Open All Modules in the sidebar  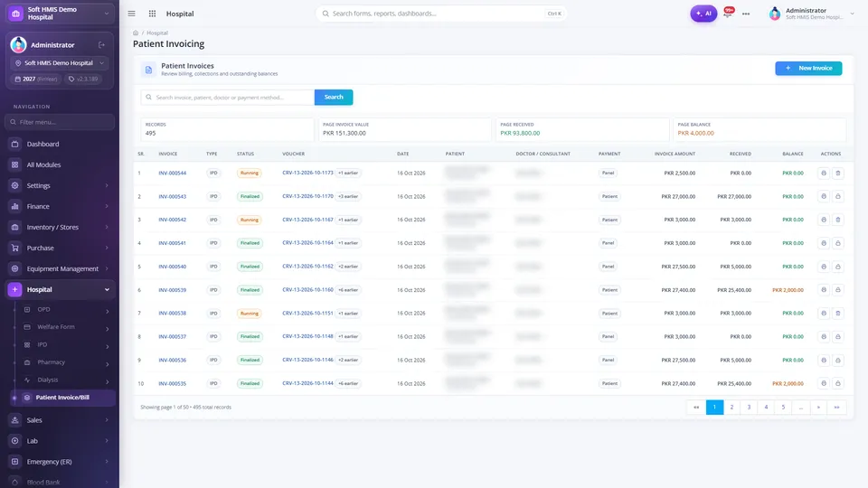pyautogui.click(x=60, y=164)
